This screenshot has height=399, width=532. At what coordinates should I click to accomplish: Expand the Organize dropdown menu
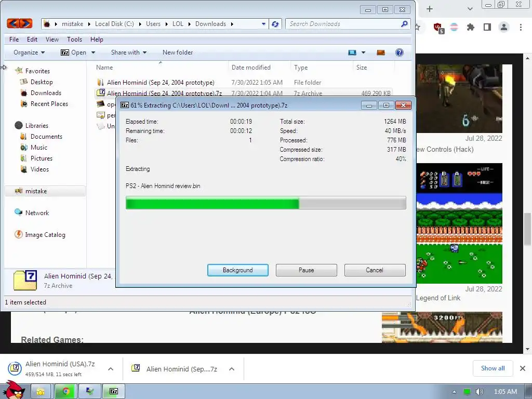[x=29, y=52]
